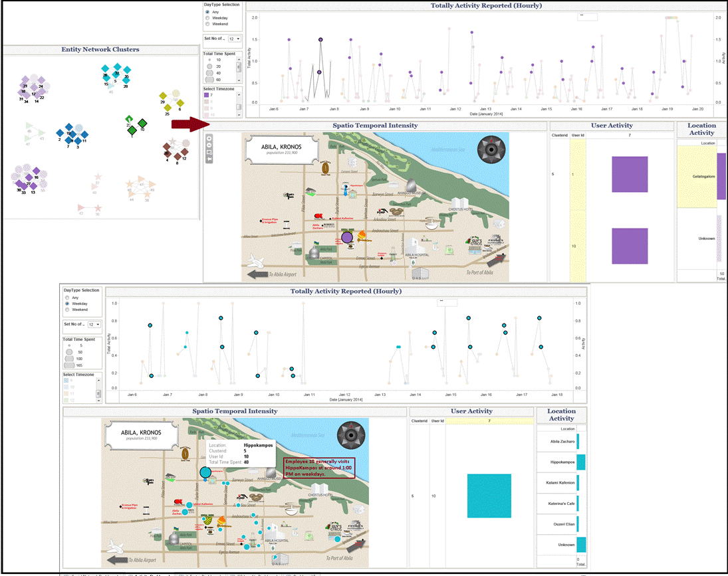Click timezone 11 swatch in lower legend
Viewport: 728px width, 576px height.
[x=66, y=394]
